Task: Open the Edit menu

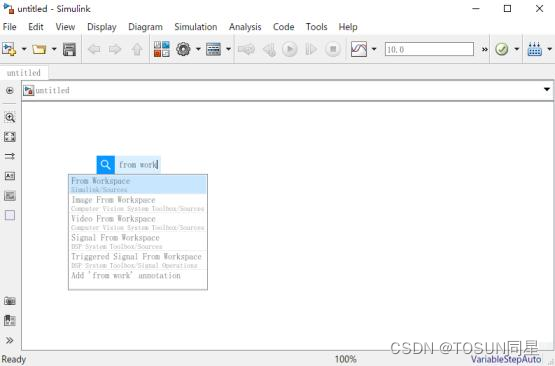Action: 36,27
